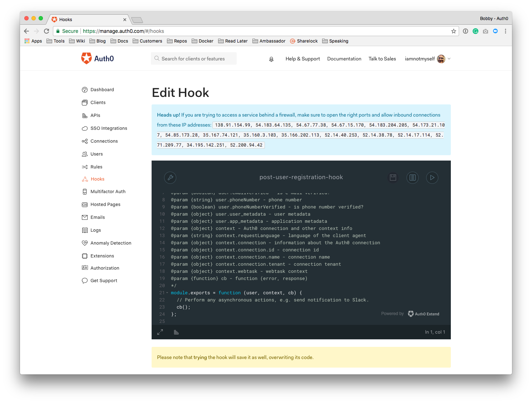Click Talk to Sales
Screen dimensions: 532x403
[382, 59]
